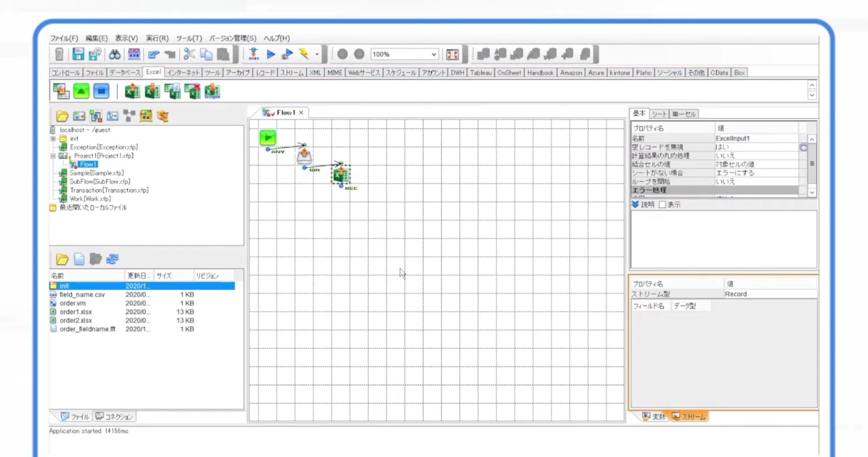The width and height of the screenshot is (868, 457).
Task: Collapse the Project1 tree node
Action: click(x=53, y=156)
